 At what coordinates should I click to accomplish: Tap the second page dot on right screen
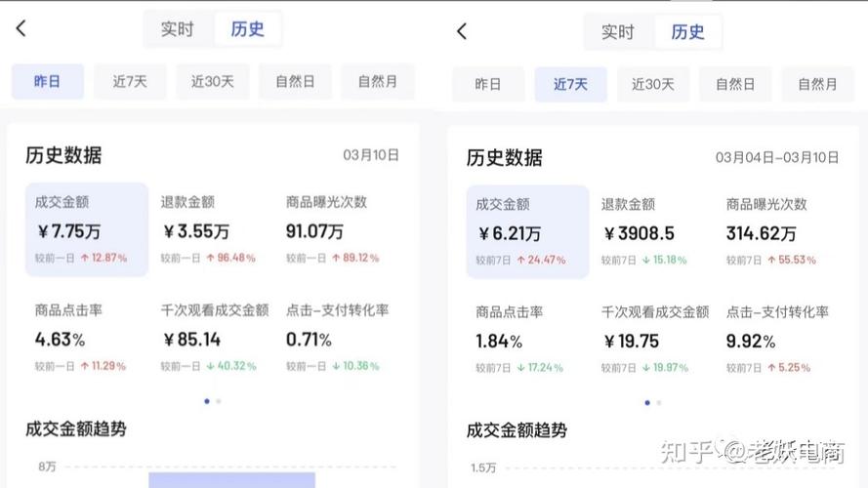[x=659, y=403]
